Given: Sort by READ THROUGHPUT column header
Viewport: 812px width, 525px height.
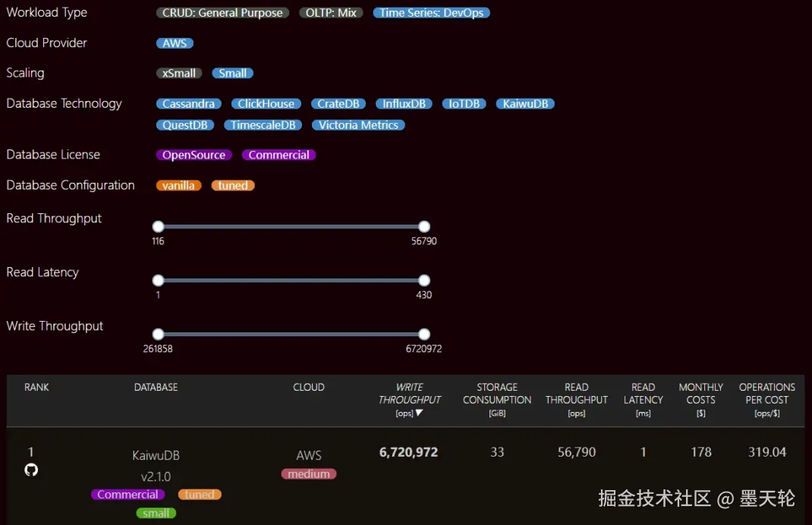Looking at the screenshot, I should [x=577, y=400].
